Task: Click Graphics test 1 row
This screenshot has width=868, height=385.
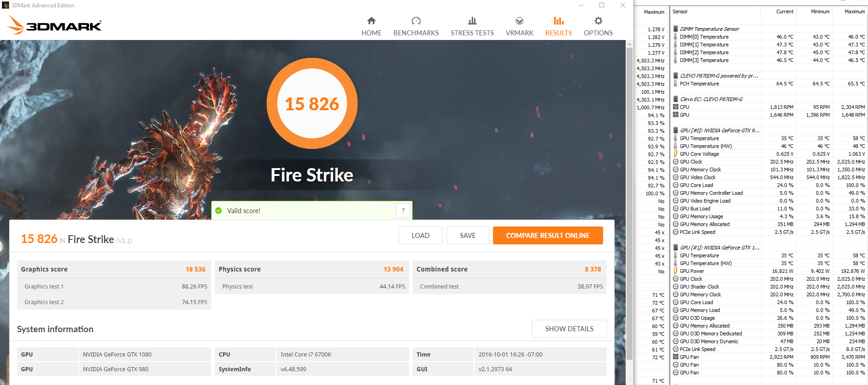Action: point(114,286)
